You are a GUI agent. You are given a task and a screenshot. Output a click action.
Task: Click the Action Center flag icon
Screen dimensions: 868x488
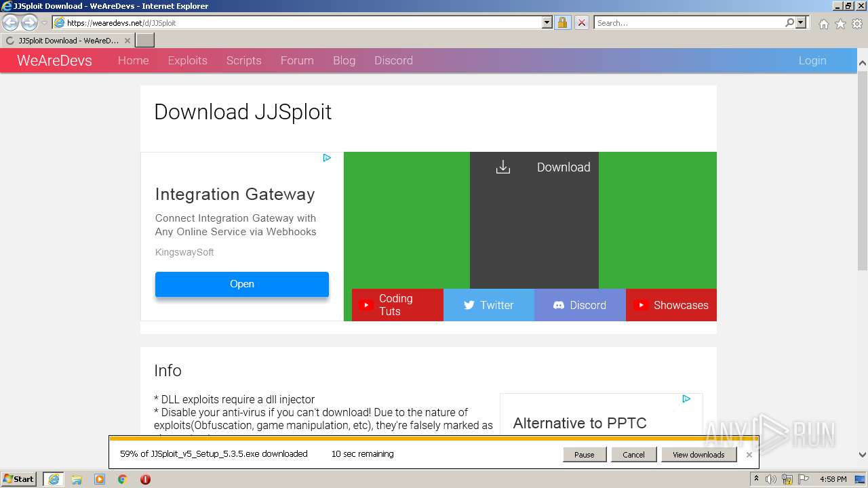click(802, 479)
